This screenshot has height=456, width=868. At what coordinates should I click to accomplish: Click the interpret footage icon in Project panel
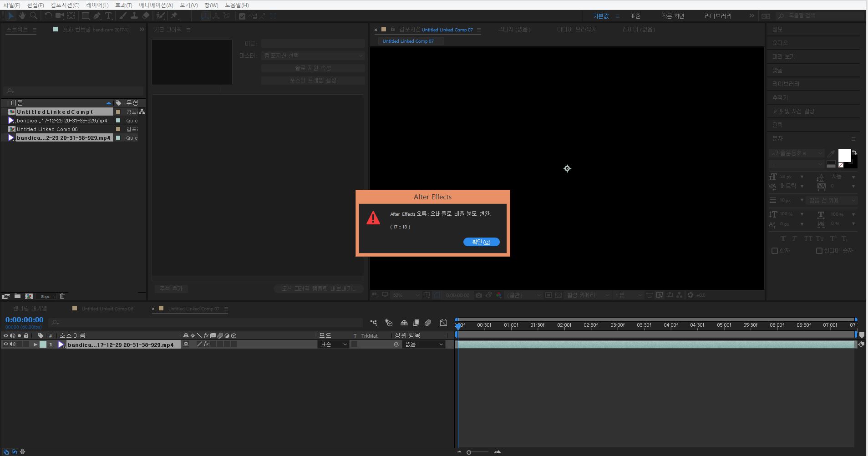[6, 296]
